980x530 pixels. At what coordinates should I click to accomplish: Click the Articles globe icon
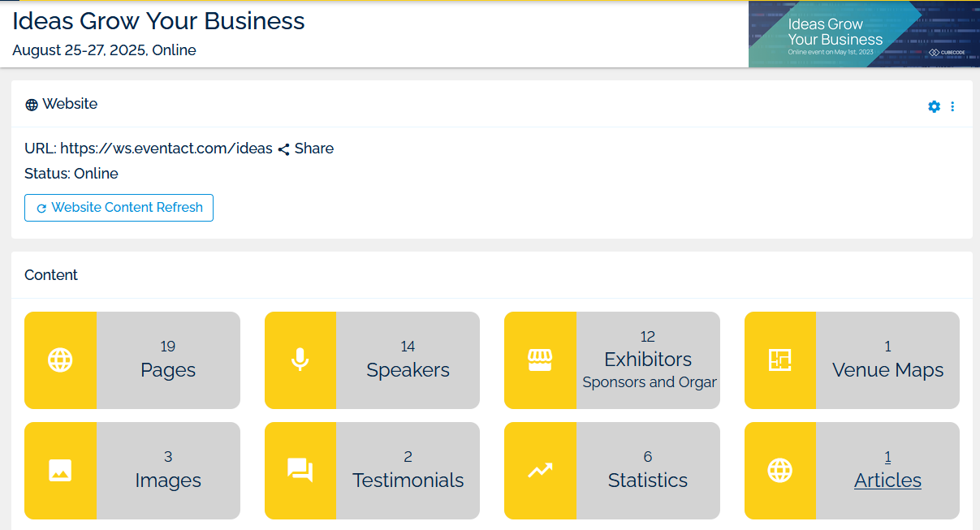[779, 471]
